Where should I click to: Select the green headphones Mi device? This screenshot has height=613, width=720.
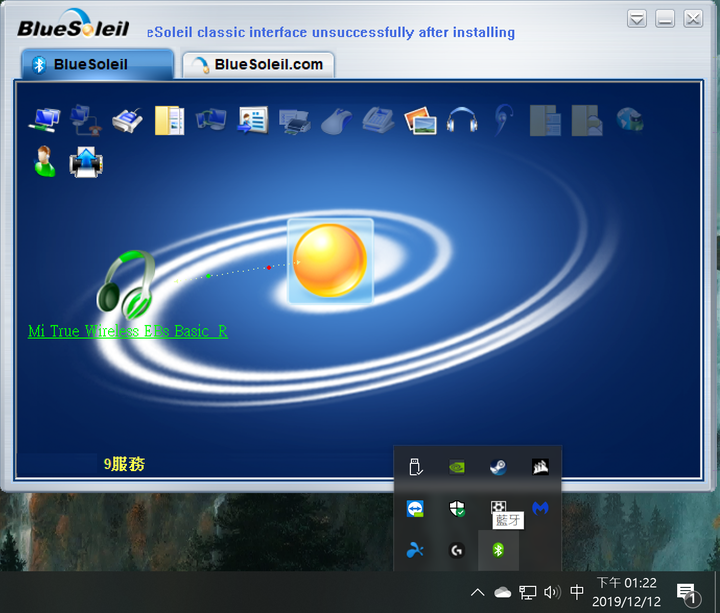126,285
